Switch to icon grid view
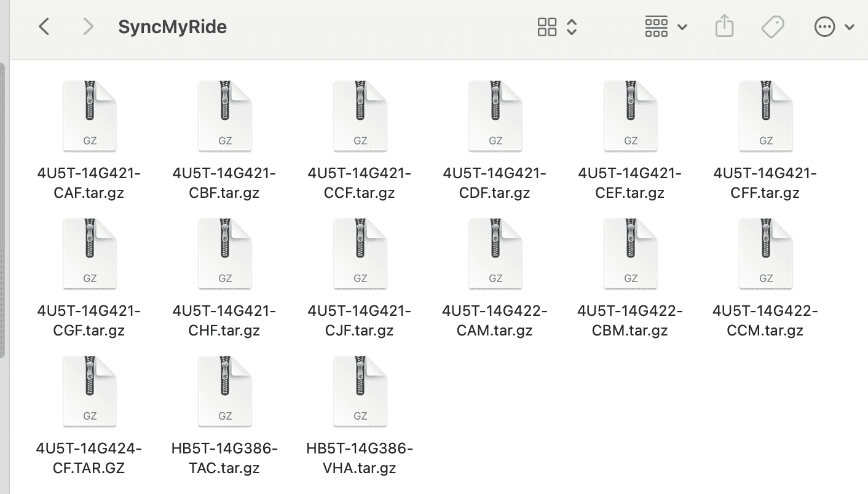The image size is (868, 494). pyautogui.click(x=546, y=27)
